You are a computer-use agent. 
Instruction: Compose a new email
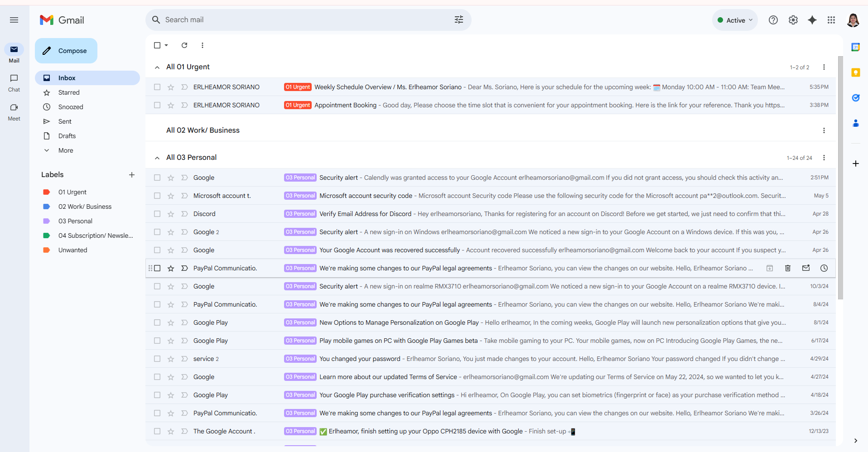[x=66, y=51]
